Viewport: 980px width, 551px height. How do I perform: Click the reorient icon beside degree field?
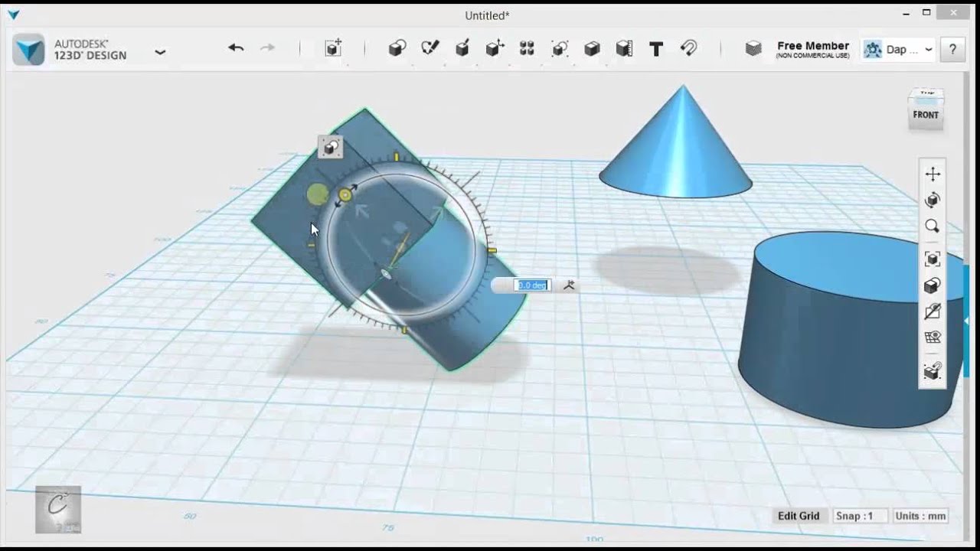(569, 285)
